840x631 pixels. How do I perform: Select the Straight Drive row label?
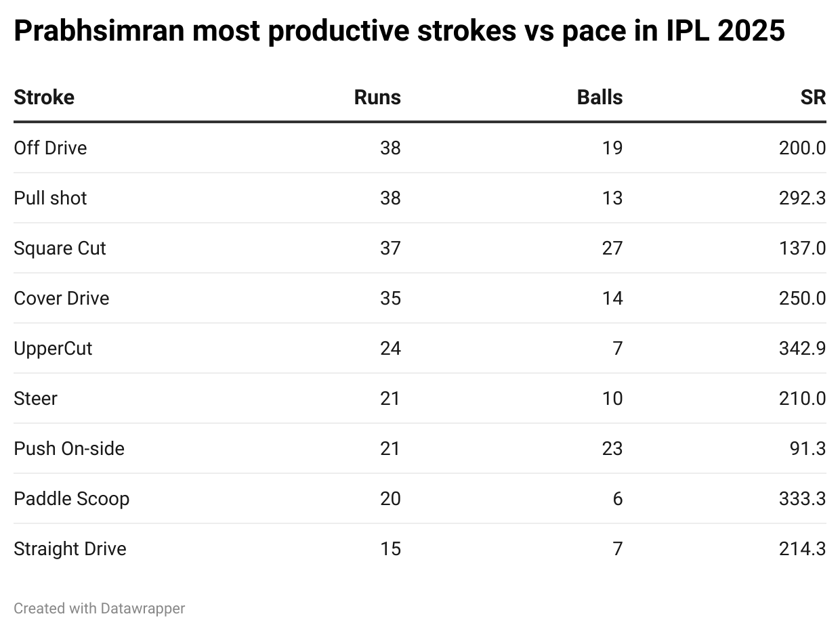(70, 548)
